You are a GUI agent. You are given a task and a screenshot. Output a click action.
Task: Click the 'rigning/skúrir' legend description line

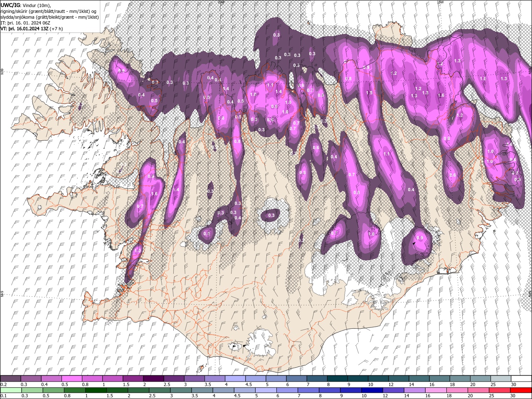pyautogui.click(x=49, y=11)
